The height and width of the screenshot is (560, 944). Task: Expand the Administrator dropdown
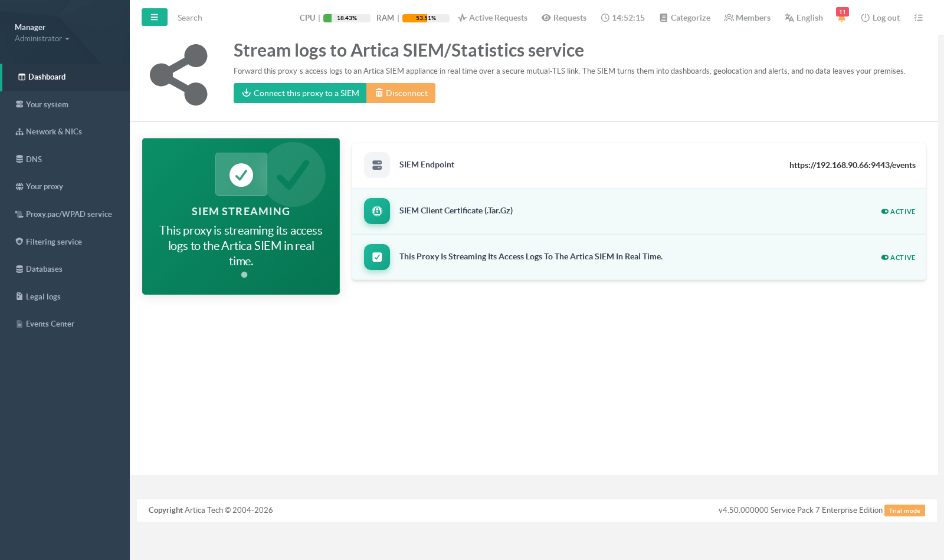click(42, 38)
